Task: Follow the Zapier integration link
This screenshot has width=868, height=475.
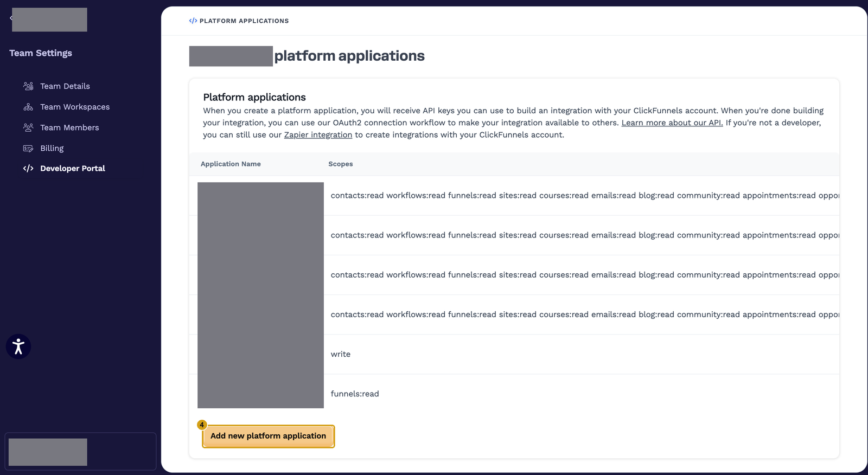Action: (x=318, y=134)
